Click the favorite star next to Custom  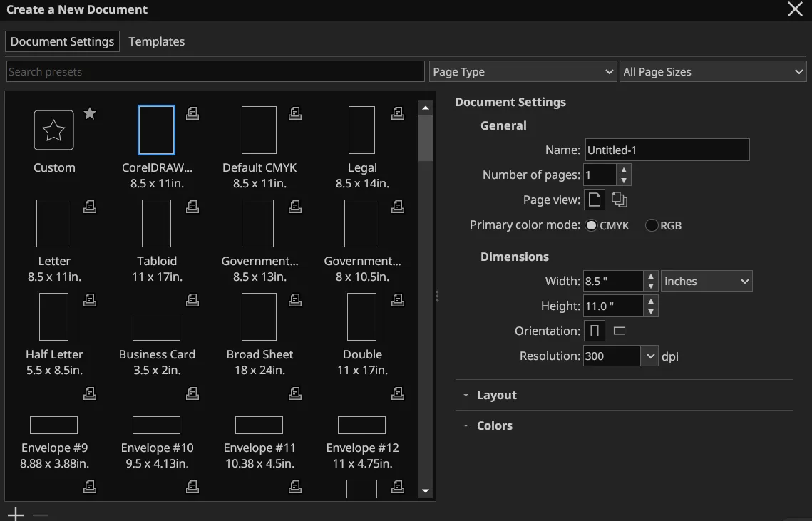click(x=90, y=113)
